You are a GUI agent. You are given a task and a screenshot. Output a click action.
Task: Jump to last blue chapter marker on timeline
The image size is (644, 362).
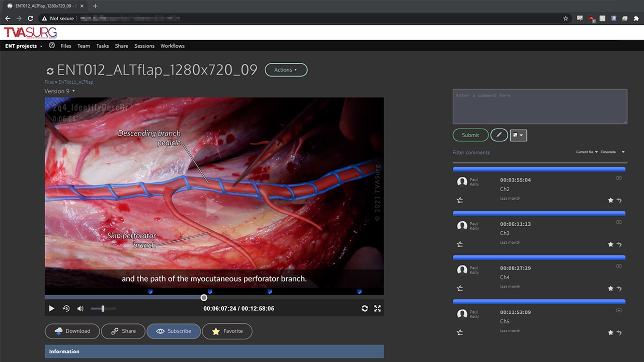[x=359, y=292]
